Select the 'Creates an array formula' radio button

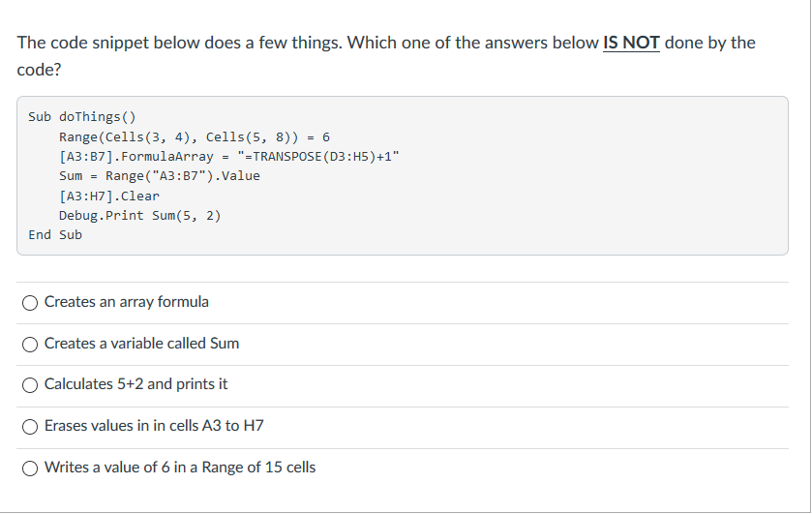point(30,303)
